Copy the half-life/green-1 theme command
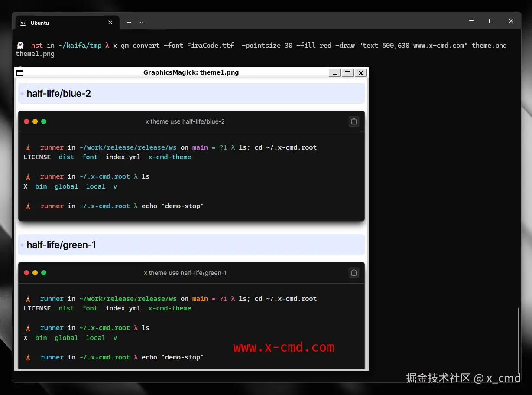This screenshot has width=532, height=395. point(354,273)
